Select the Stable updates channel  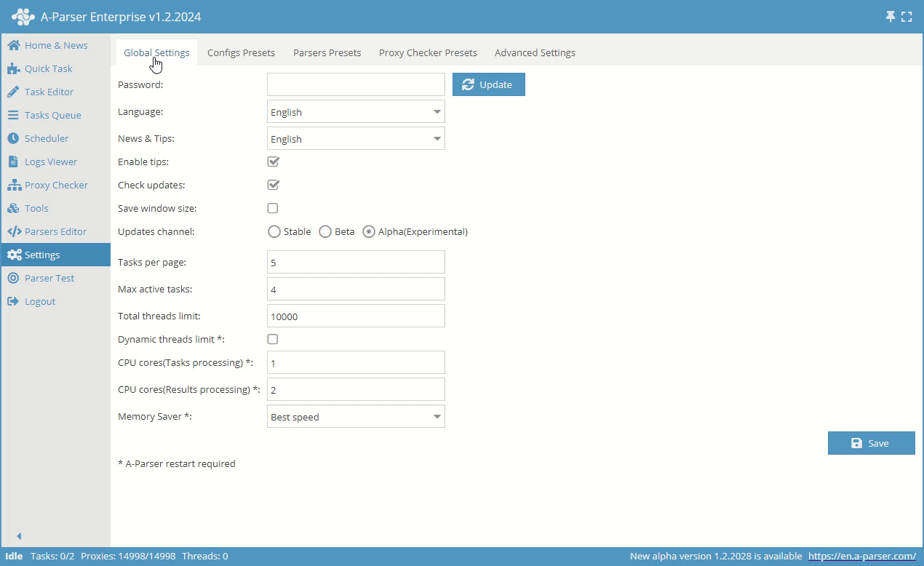(x=274, y=232)
